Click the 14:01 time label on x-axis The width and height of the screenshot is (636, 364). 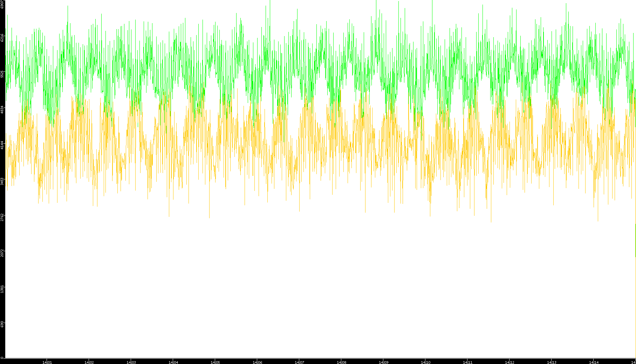click(47, 362)
